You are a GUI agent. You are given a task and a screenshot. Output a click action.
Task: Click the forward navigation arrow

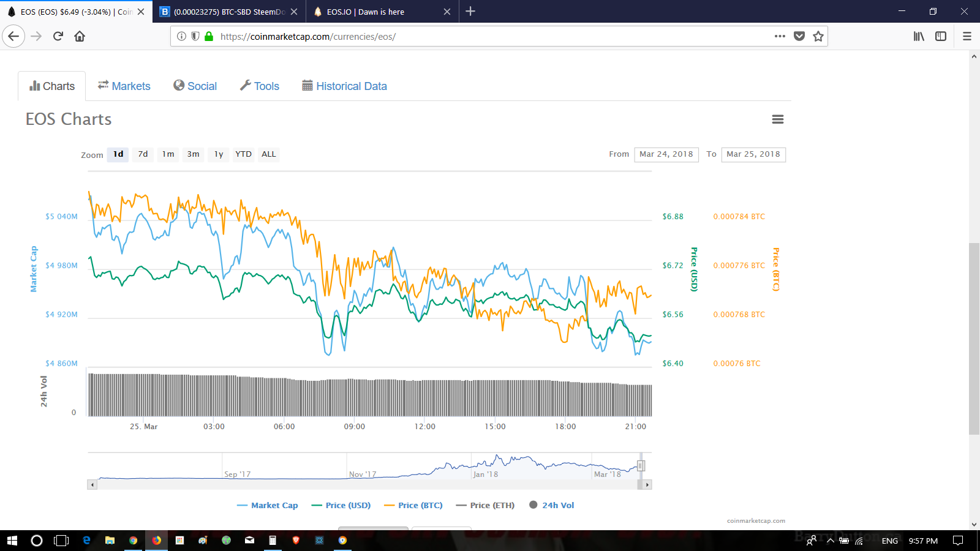coord(36,36)
